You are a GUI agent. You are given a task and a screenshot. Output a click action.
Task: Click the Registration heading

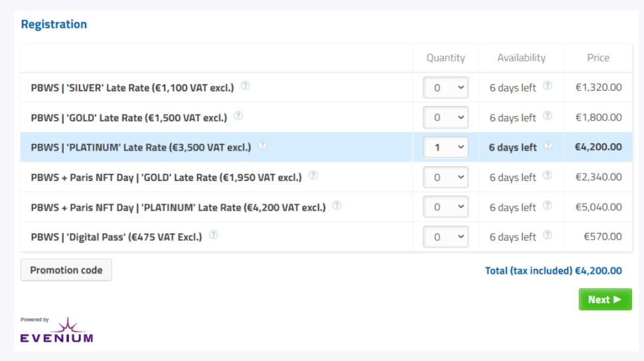[54, 25]
